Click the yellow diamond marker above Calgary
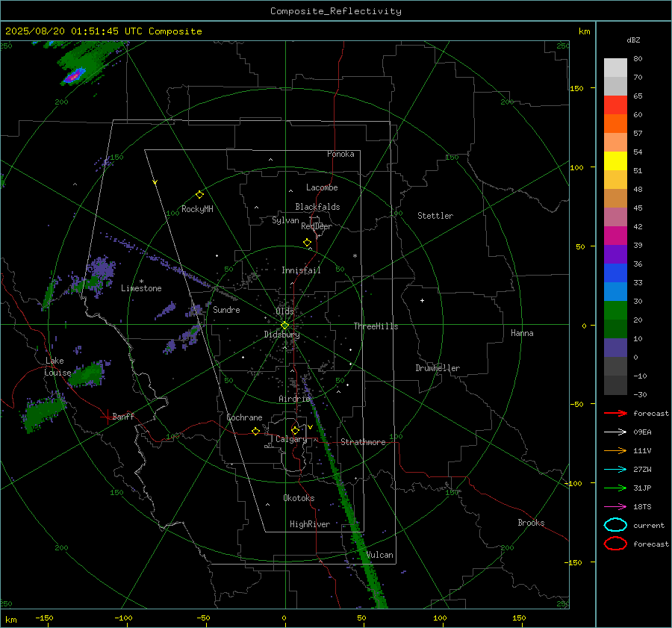Viewport: 672px width, 628px height. click(295, 430)
